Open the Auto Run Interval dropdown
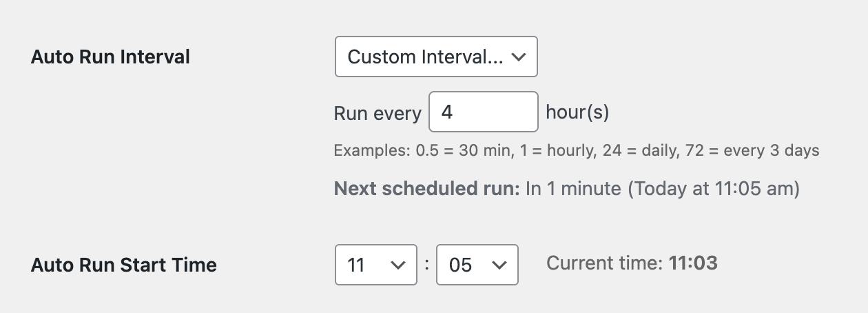The height and width of the screenshot is (313, 868). pos(435,57)
